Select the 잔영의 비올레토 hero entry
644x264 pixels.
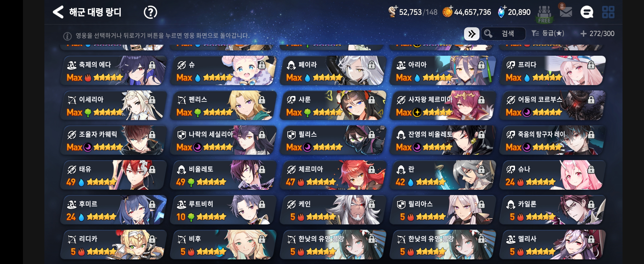pyautogui.click(x=443, y=140)
